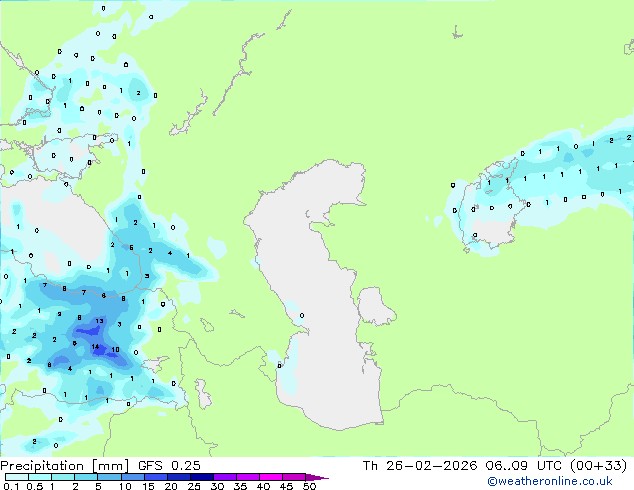634x490 pixels.
Task: Click the '20' legend scale label
Action: (x=171, y=486)
